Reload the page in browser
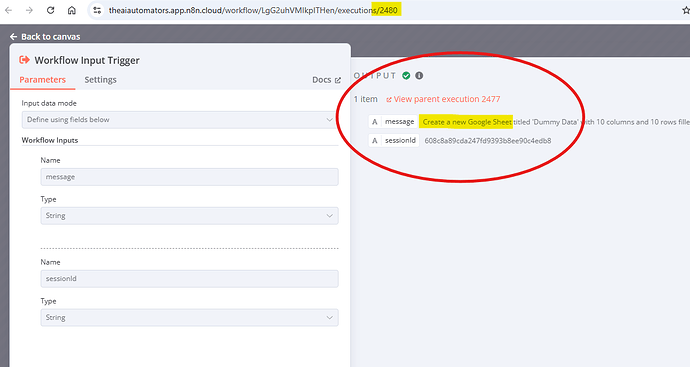The height and width of the screenshot is (367, 690). pyautogui.click(x=51, y=10)
